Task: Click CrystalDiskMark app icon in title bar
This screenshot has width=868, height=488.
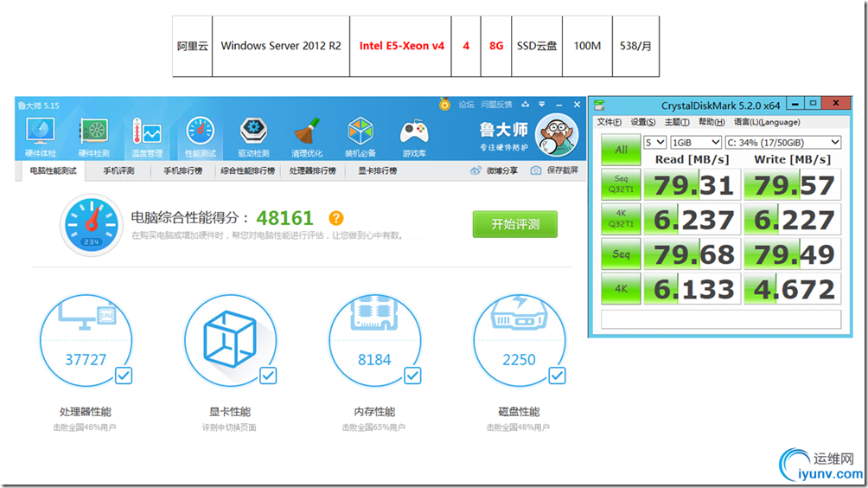Action: 599,105
